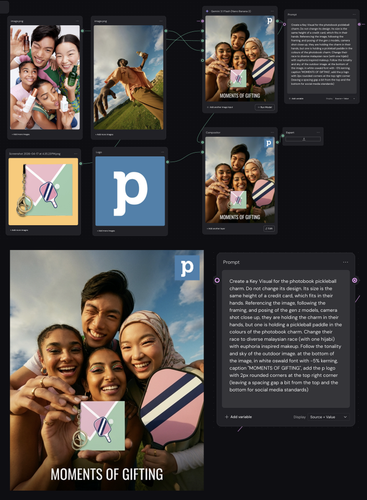Image resolution: width=367 pixels, height=500 pixels.
Task: Select the Compositor node title
Action: pyautogui.click(x=213, y=132)
